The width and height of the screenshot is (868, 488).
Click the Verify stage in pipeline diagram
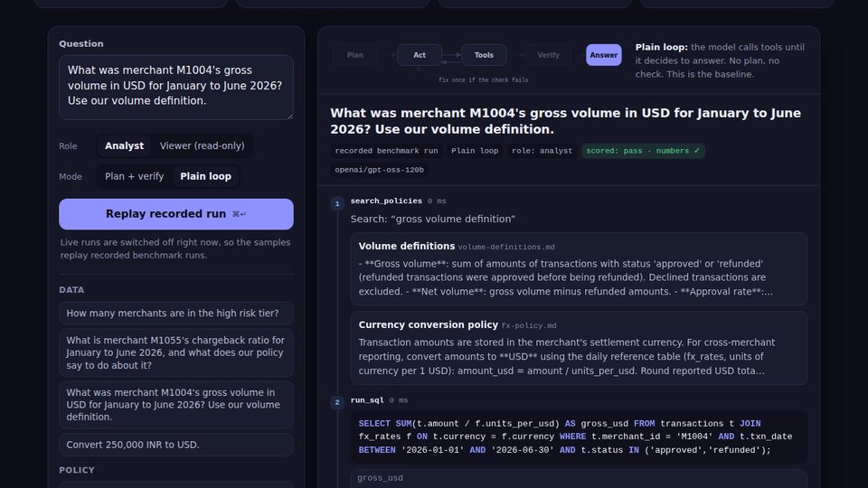[548, 55]
